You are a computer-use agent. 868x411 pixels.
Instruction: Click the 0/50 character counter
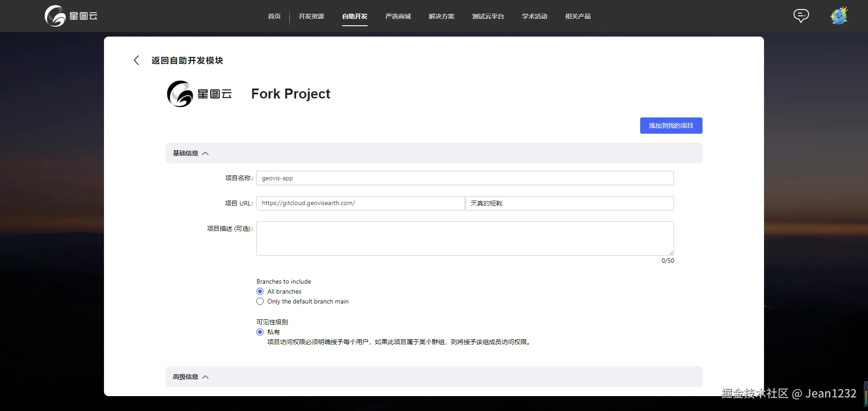[x=668, y=261]
